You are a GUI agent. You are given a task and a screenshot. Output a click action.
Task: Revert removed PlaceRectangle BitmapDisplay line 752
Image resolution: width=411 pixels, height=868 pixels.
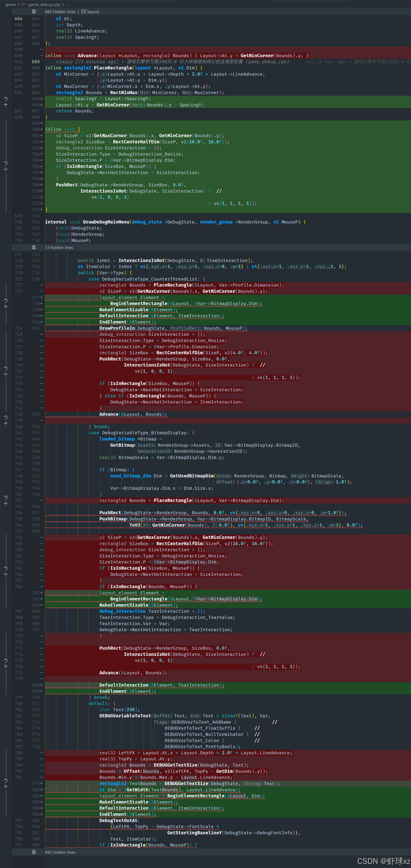[6, 498]
